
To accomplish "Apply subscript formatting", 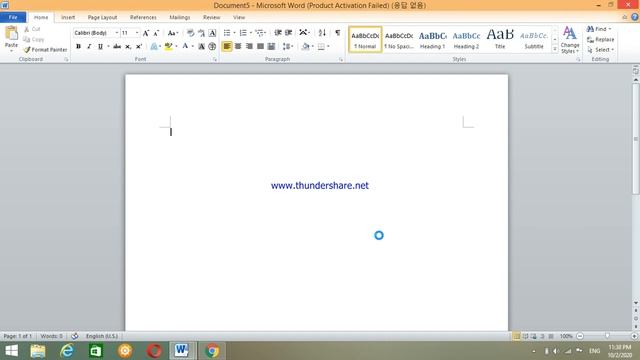I will coord(128,47).
